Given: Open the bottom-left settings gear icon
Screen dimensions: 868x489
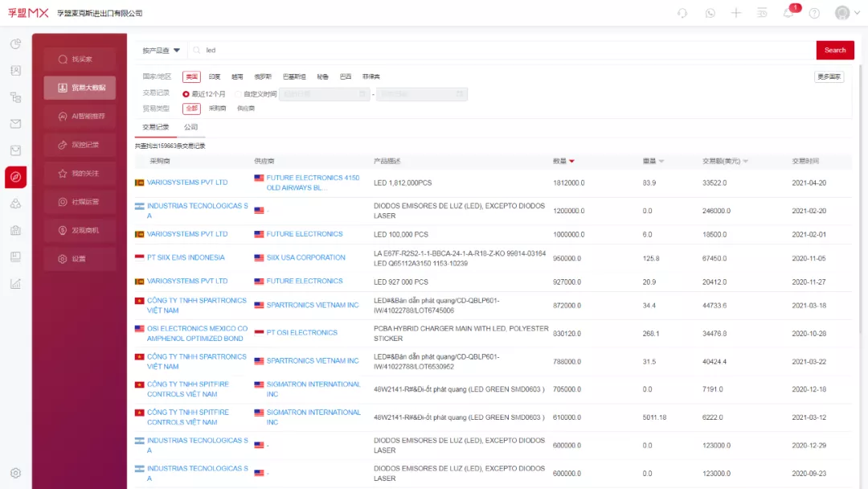Looking at the screenshot, I should 15,473.
